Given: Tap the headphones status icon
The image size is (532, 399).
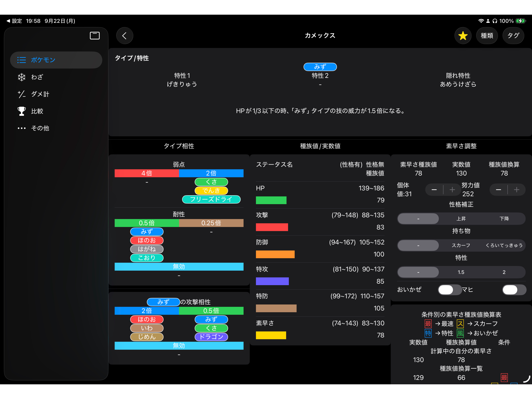Looking at the screenshot, I should (x=494, y=21).
